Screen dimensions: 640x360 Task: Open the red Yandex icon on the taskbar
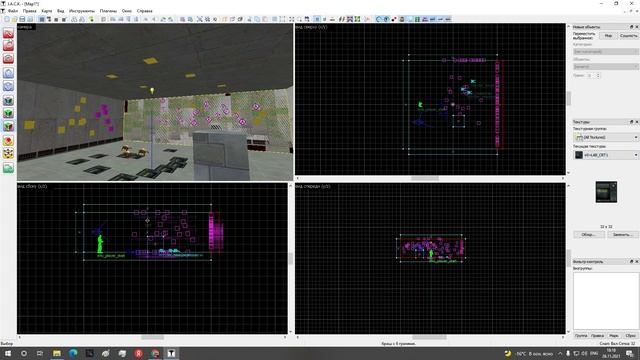pos(138,353)
